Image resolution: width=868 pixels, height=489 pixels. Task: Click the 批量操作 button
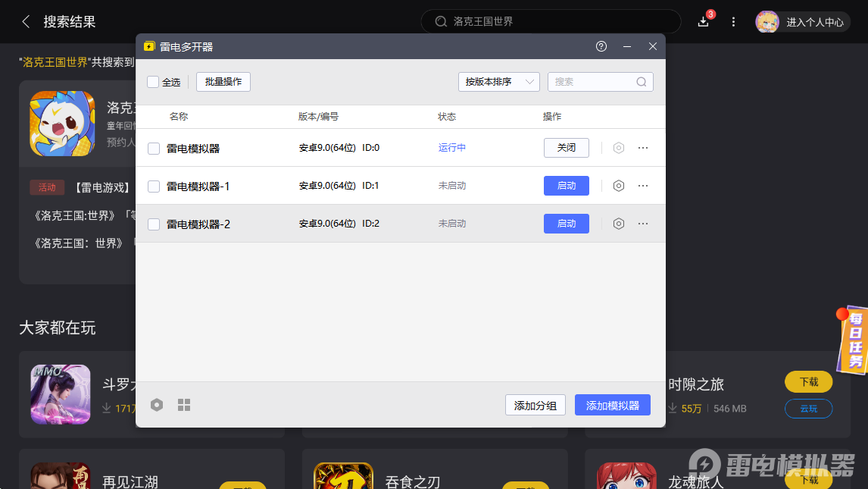click(223, 81)
